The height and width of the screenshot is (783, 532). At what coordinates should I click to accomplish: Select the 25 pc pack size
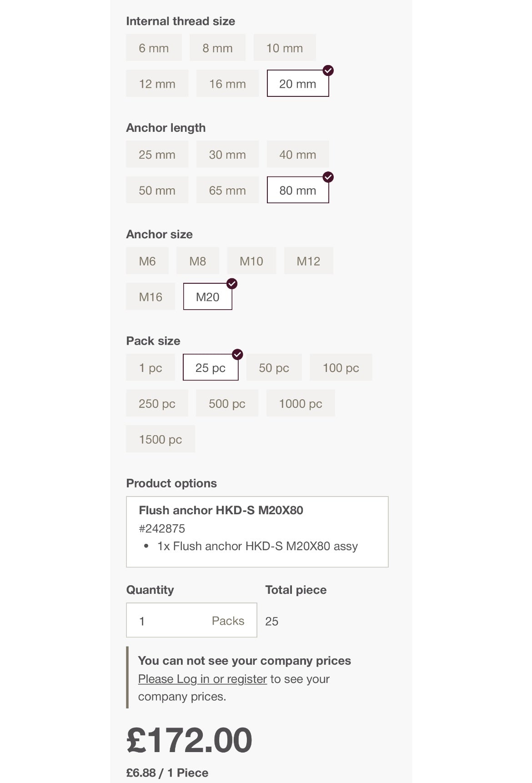210,367
